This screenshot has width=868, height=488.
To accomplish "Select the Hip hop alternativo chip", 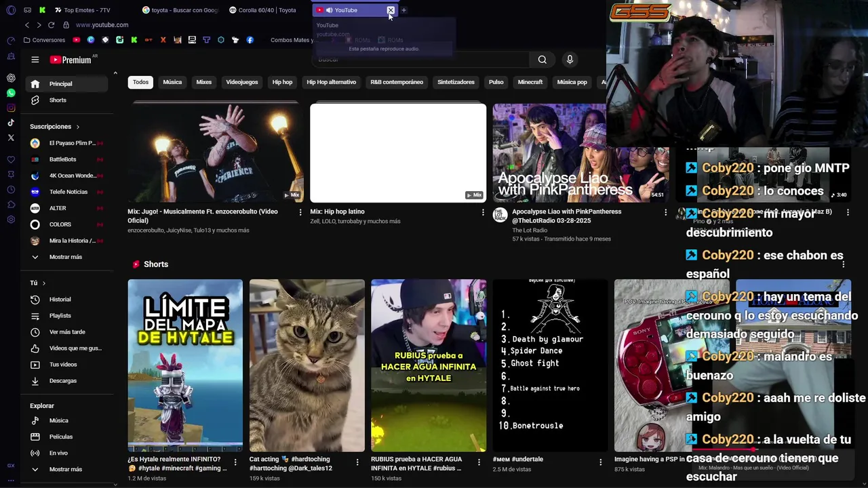I will (x=331, y=82).
